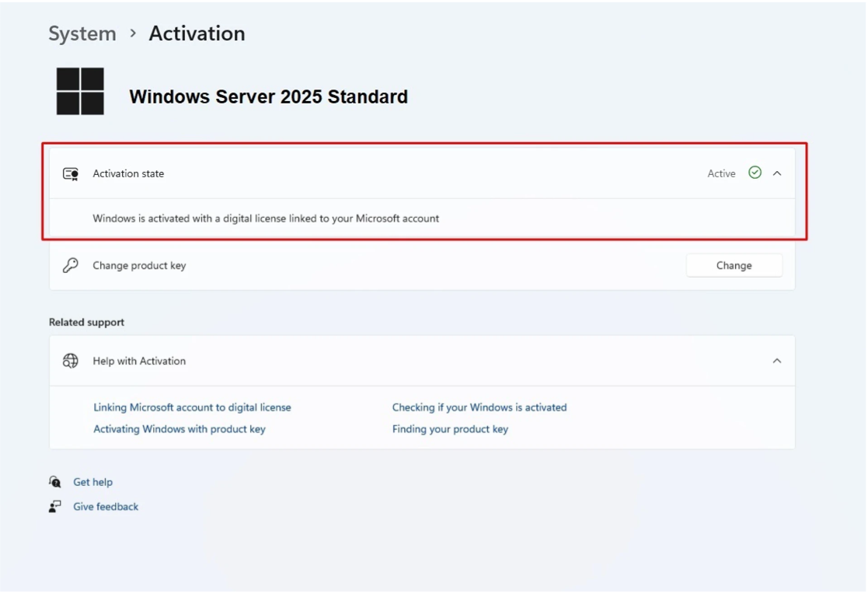Click the green activation checkmark icon
Screen dimensions: 868x594
tap(755, 173)
